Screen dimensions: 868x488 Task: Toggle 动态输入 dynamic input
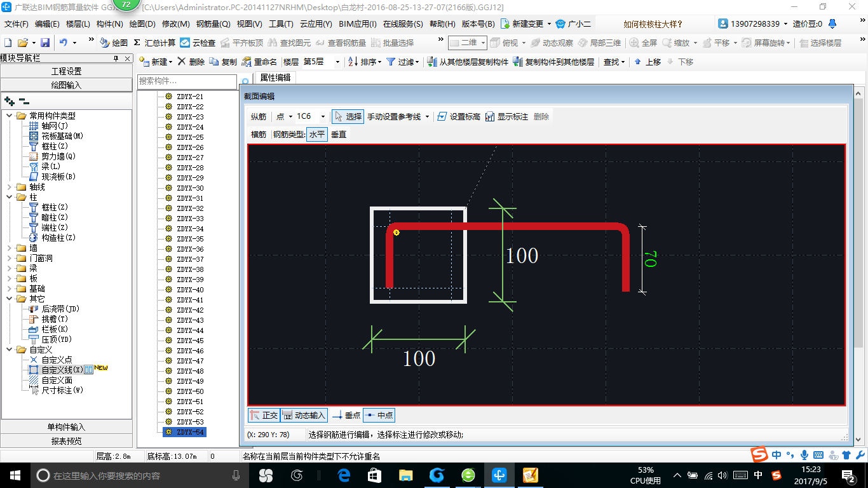(304, 415)
